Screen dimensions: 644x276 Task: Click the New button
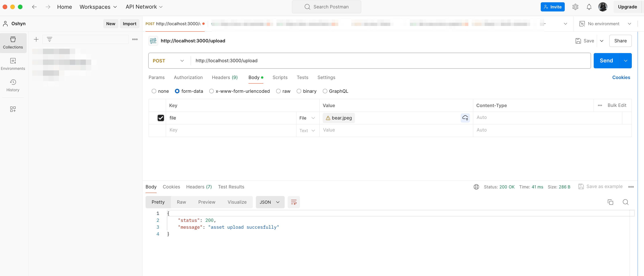tap(111, 23)
